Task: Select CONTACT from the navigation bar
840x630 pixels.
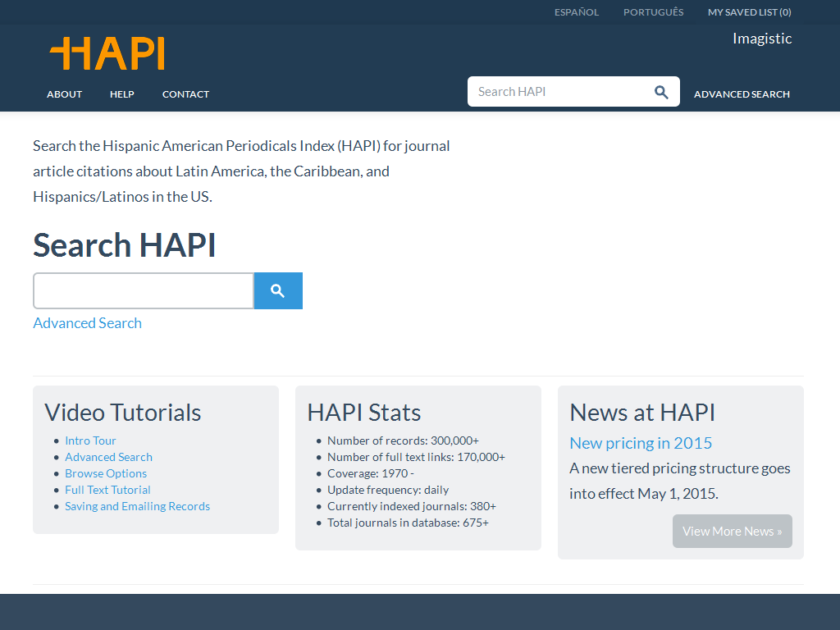Action: pos(185,94)
